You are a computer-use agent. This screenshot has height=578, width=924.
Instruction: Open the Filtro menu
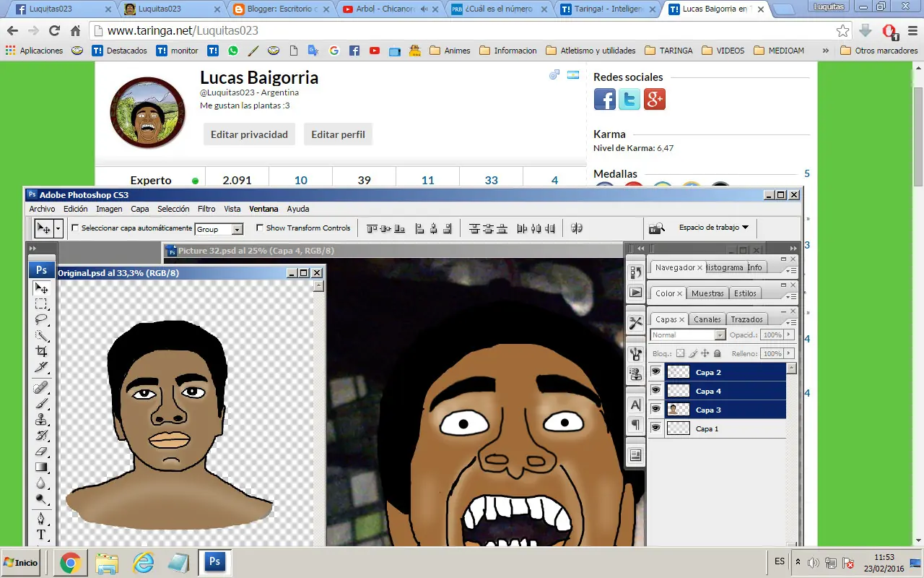click(x=206, y=209)
